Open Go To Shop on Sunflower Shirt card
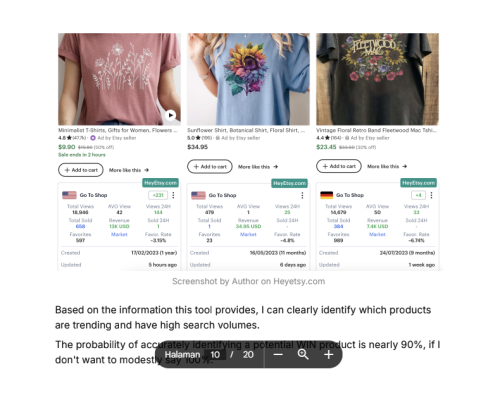Image resolution: width=500 pixels, height=400 pixels. pos(222,195)
